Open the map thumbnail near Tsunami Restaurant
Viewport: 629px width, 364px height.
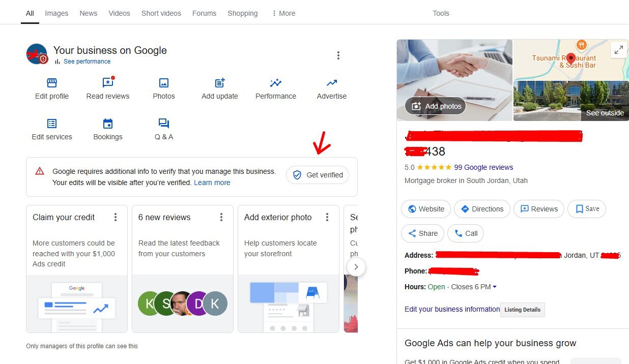571,59
